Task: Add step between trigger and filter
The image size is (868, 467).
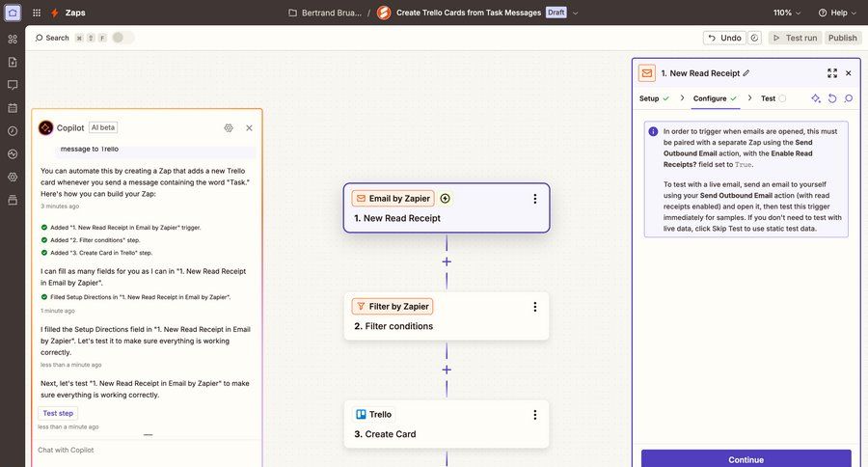Action: [447, 261]
